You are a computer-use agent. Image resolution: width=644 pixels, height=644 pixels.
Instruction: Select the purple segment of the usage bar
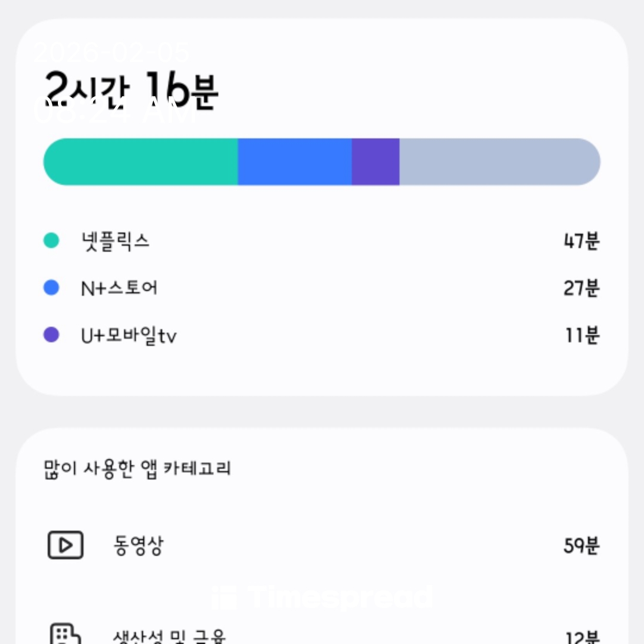pos(375,162)
